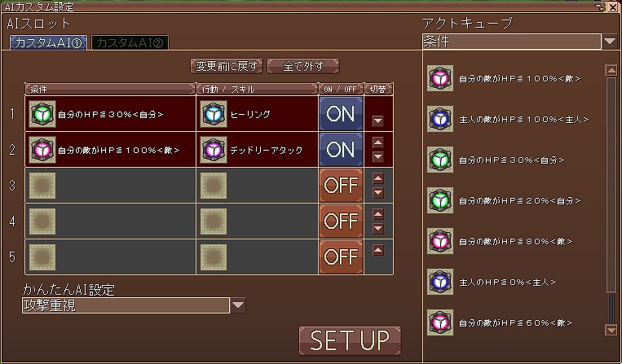Click the SET UP button
The image size is (622, 364).
coord(350,340)
